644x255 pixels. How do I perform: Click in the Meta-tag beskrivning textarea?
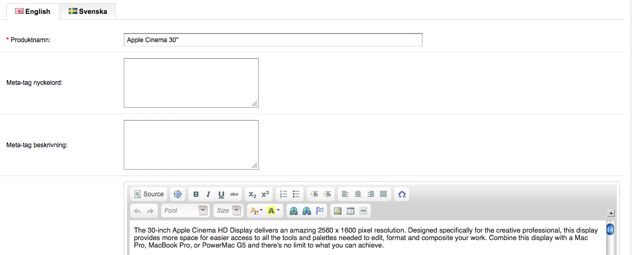(191, 145)
